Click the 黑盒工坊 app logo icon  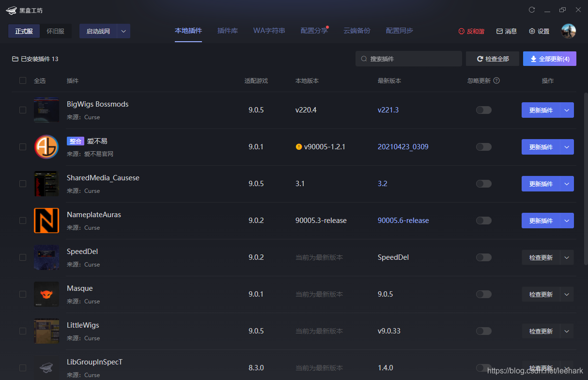click(x=12, y=10)
